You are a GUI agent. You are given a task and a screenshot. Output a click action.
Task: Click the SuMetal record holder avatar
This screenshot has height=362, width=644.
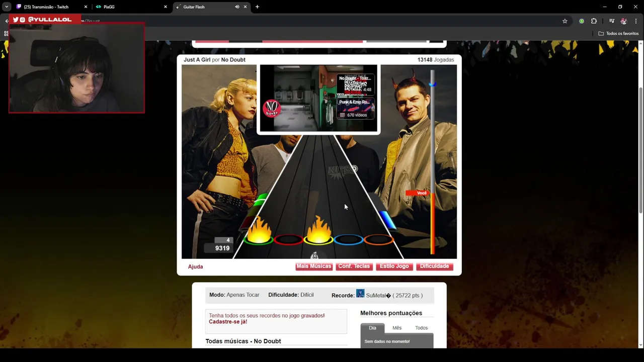360,294
